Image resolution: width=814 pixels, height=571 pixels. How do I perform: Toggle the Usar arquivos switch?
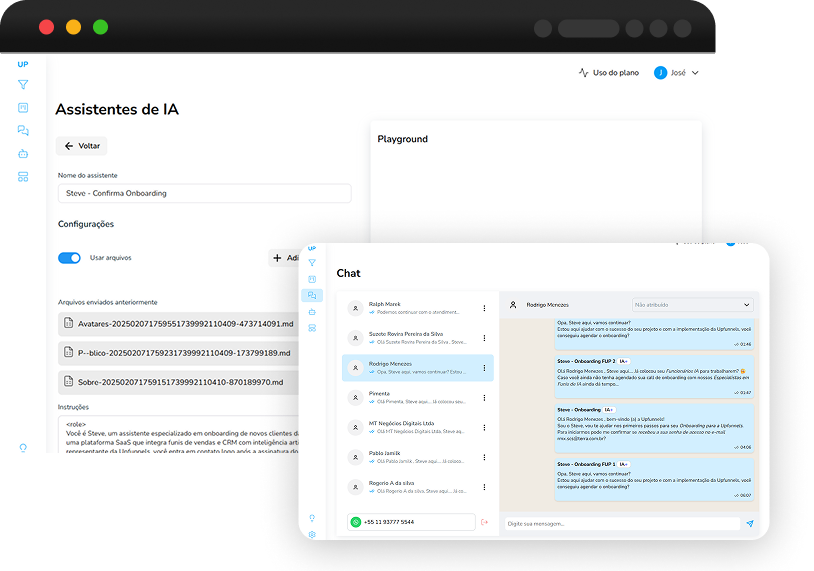coord(69,258)
